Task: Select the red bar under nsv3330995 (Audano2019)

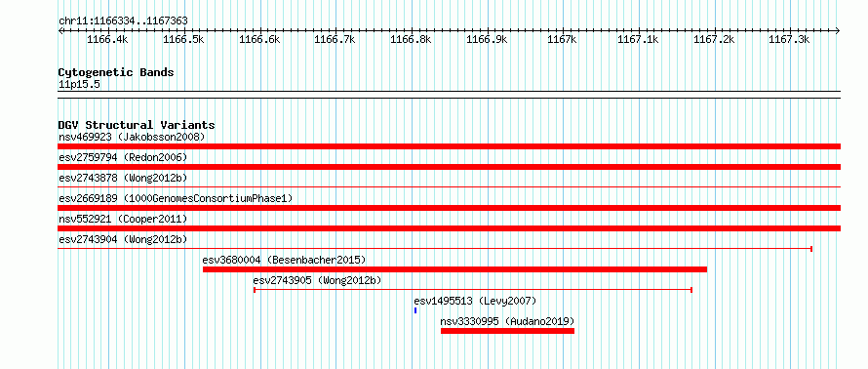Action: pyautogui.click(x=507, y=331)
